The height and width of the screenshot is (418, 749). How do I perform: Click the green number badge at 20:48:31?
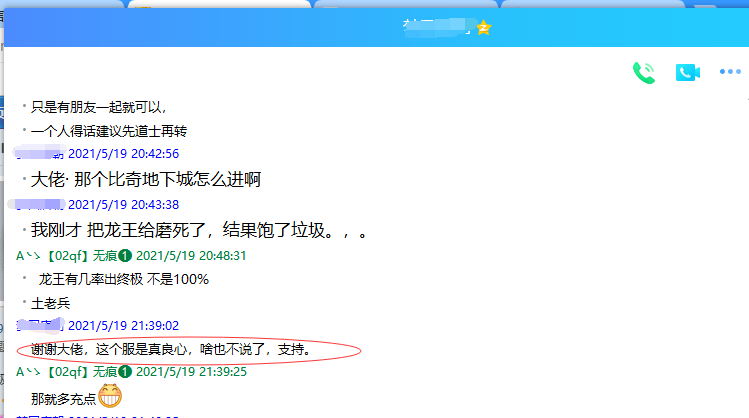[126, 255]
